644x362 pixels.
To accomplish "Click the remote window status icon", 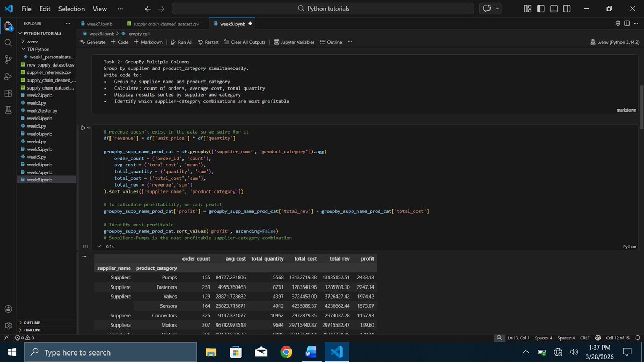I will [6, 338].
